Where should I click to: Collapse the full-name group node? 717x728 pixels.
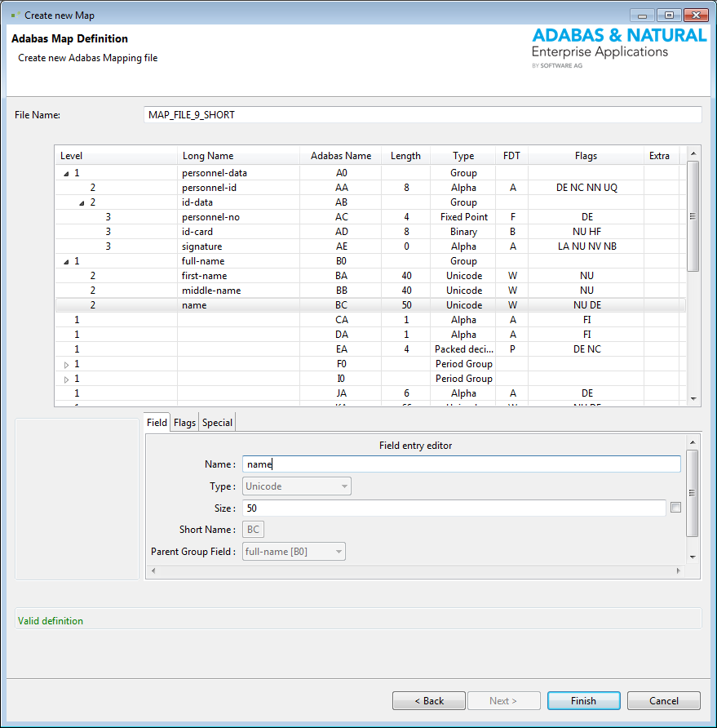point(66,260)
